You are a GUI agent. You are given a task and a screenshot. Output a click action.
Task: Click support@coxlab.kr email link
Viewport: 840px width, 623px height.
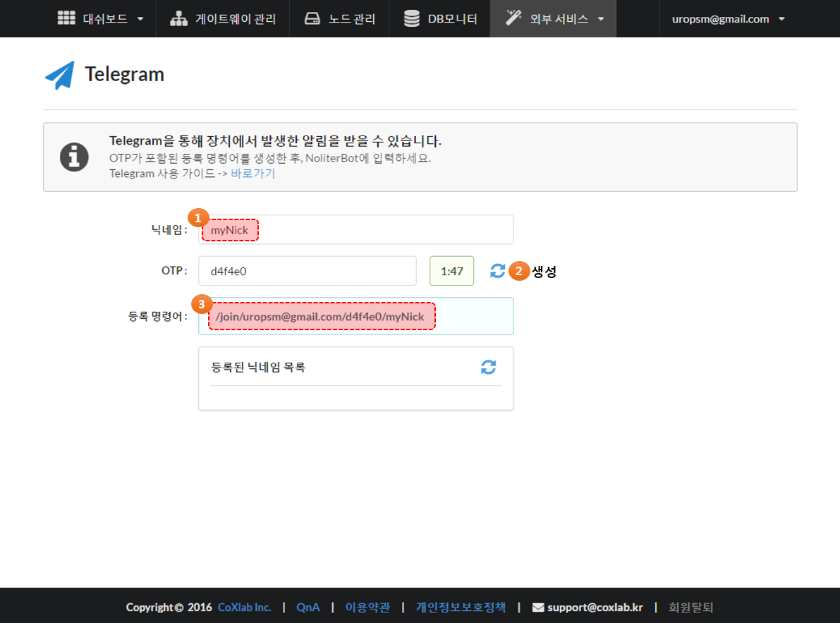(595, 607)
